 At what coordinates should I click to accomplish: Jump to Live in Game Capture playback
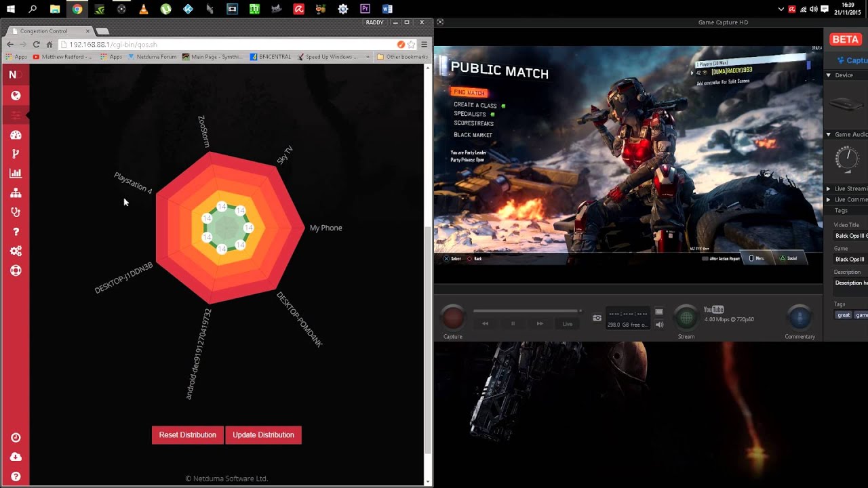[x=568, y=323]
